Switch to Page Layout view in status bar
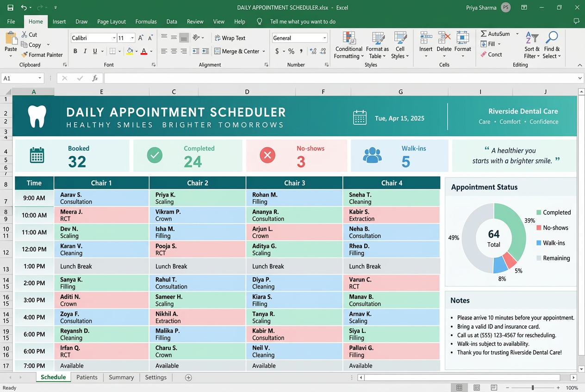This screenshot has width=585, height=392. point(477,388)
